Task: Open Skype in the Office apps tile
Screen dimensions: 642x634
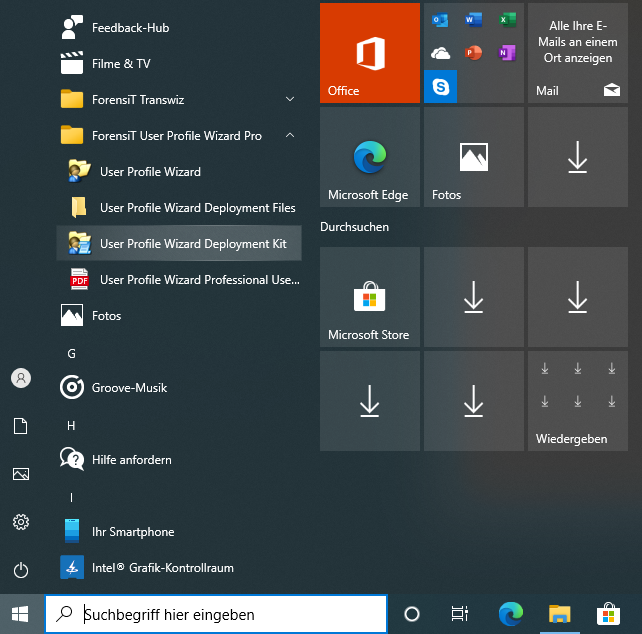Action: 441,86
